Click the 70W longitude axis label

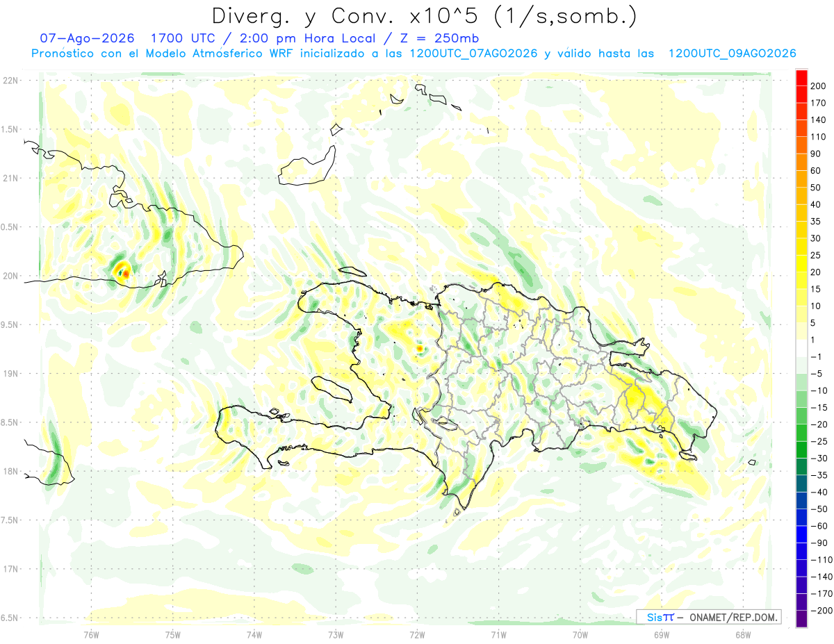(x=580, y=634)
